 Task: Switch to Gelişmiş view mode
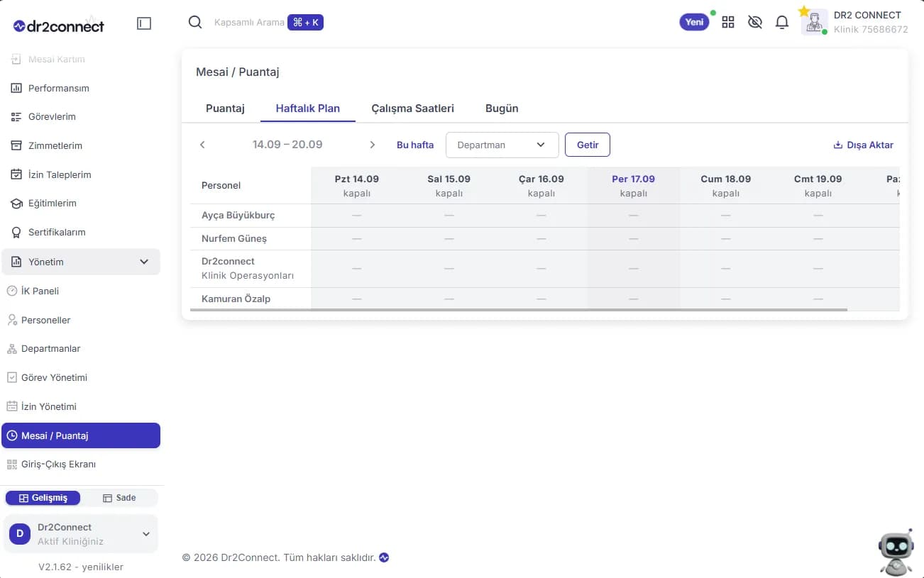point(43,498)
